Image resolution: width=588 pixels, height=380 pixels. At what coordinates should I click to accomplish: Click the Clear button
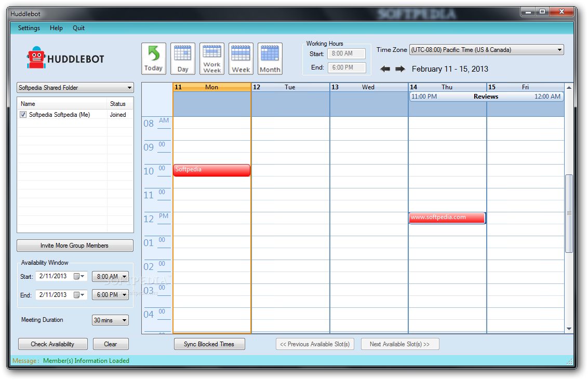pyautogui.click(x=111, y=344)
